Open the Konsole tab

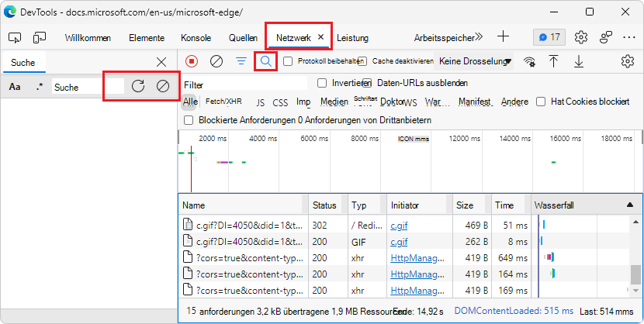click(196, 38)
